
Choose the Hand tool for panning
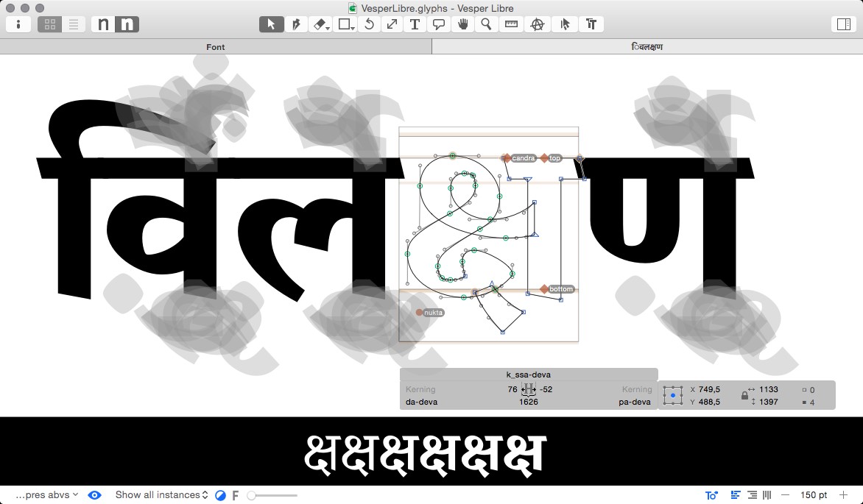pyautogui.click(x=464, y=24)
